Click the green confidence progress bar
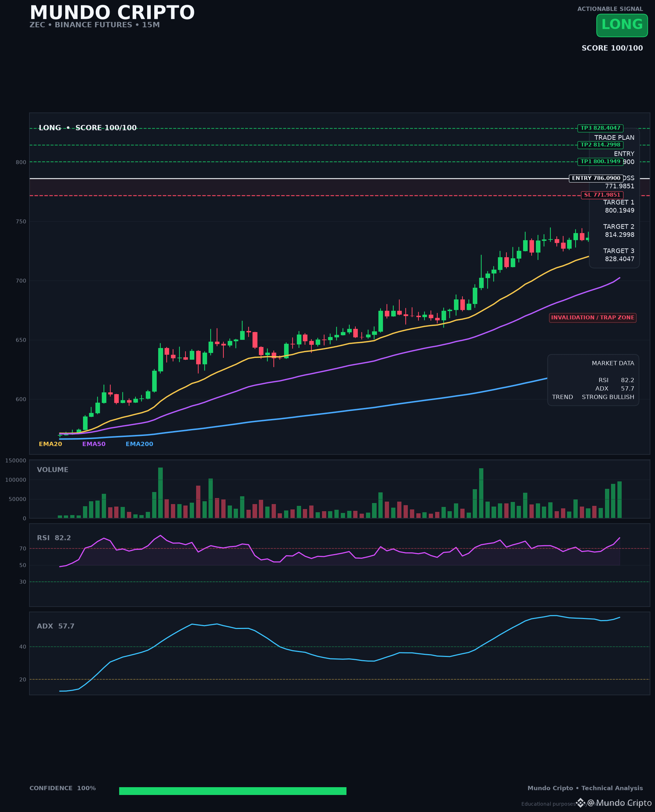 [x=232, y=791]
